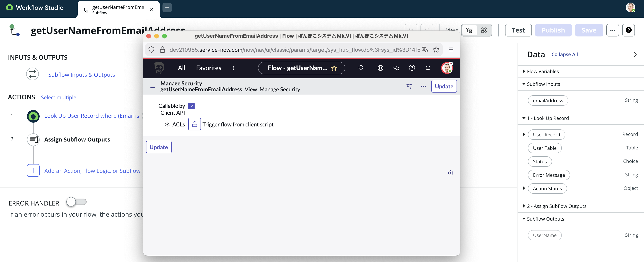Viewport: 644px width, 262px height.
Task: Open the personalize form sliders icon
Action: point(409,86)
